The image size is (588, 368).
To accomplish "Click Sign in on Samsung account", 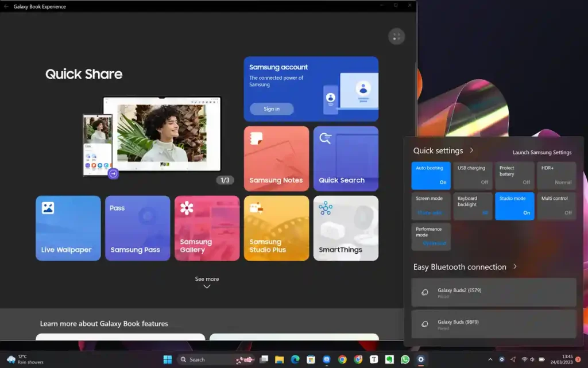I will 272,109.
